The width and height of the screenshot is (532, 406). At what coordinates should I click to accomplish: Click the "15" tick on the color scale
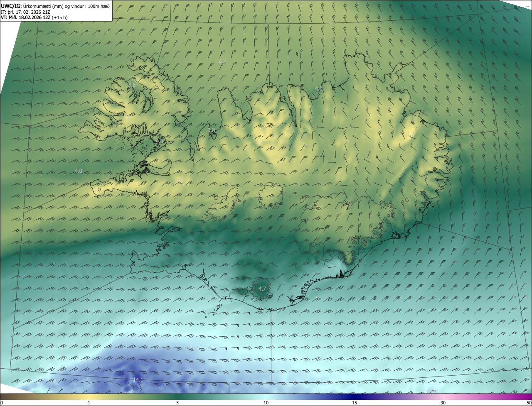[x=355, y=403]
